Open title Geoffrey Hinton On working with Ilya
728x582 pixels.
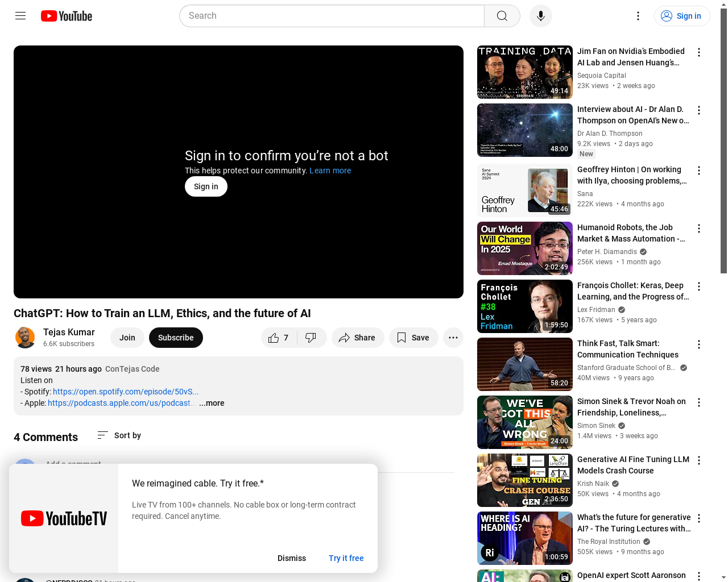(x=632, y=175)
